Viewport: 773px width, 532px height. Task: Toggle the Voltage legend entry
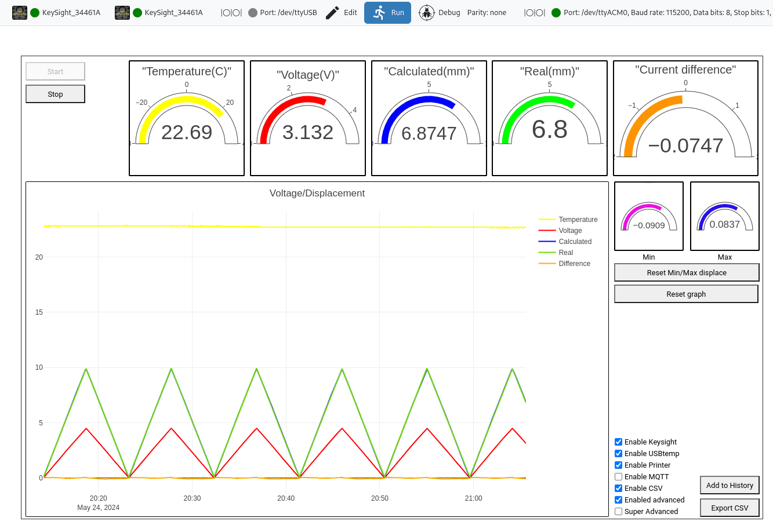point(560,231)
